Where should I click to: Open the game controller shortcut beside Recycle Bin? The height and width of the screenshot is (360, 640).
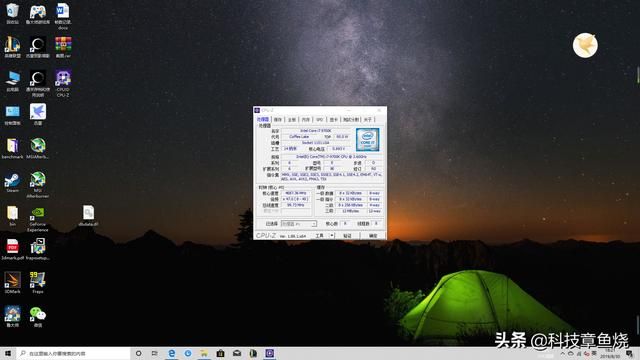tap(38, 13)
